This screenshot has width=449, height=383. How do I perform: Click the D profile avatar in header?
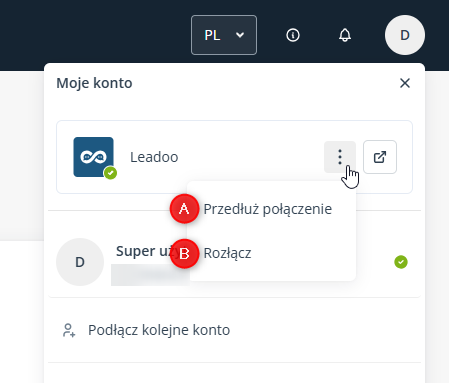click(405, 35)
